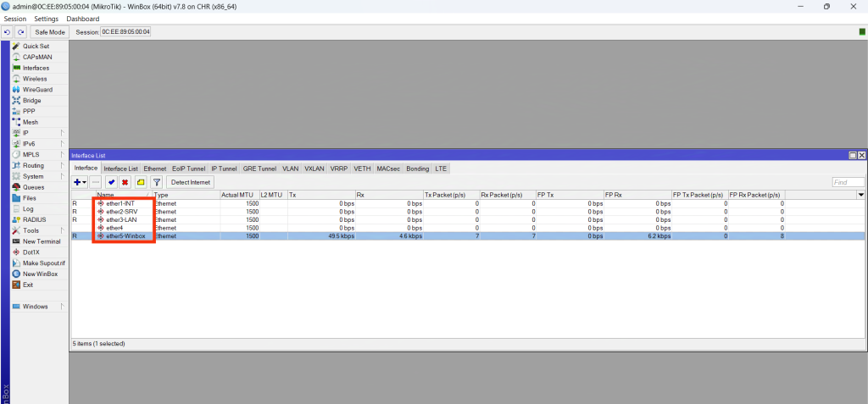This screenshot has height=404, width=868.
Task: Click the blue plus Add interface button
Action: [78, 182]
